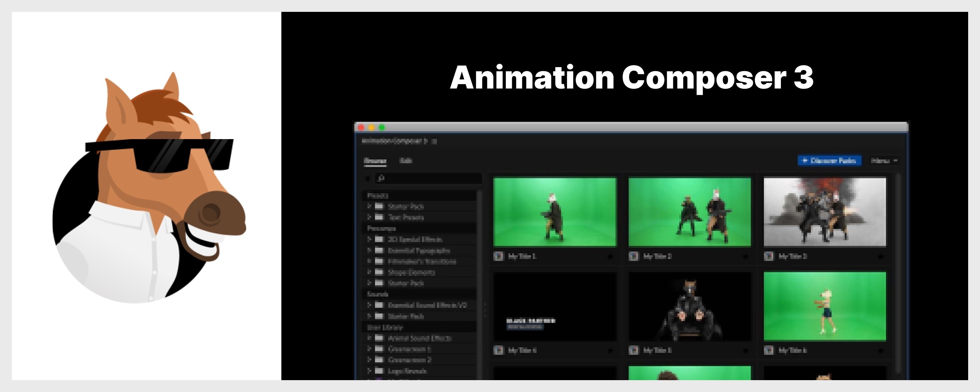This screenshot has height=392, width=980.
Task: Favorite My Title 5 with its star
Action: 745,351
